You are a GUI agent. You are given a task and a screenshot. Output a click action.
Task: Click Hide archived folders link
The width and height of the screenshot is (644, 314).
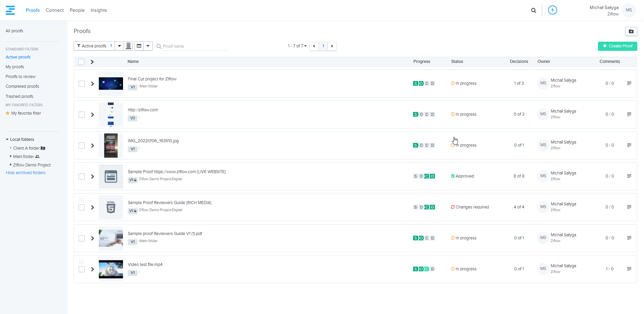click(26, 173)
